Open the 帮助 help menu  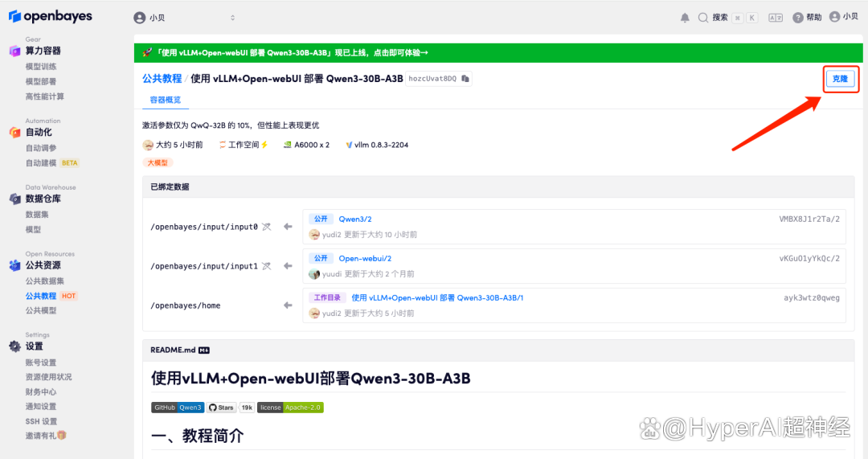tap(807, 18)
